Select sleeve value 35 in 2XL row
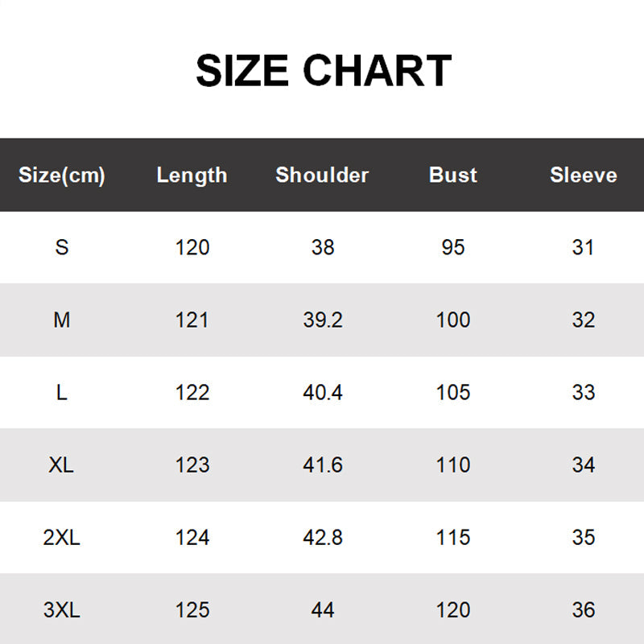 point(584,537)
